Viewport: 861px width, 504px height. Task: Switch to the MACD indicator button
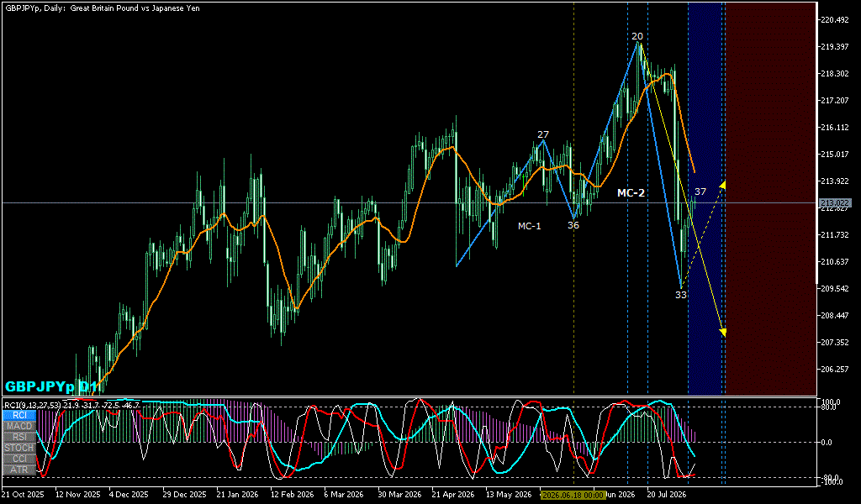click(19, 426)
